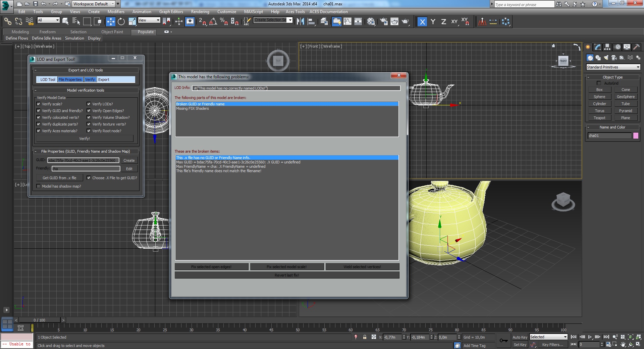Click the object name field cha01

(609, 136)
